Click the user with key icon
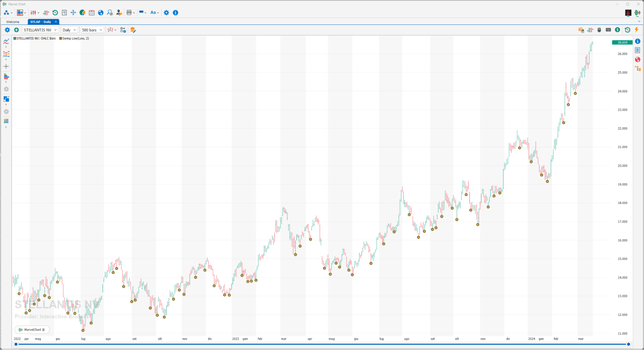 tap(119, 13)
